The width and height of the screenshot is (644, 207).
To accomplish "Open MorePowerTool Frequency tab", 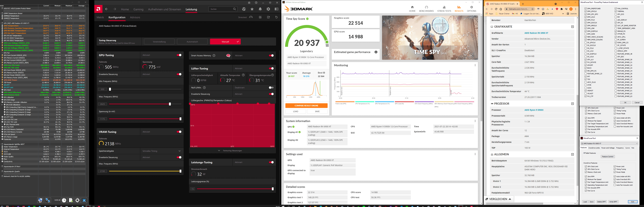I will (620, 148).
